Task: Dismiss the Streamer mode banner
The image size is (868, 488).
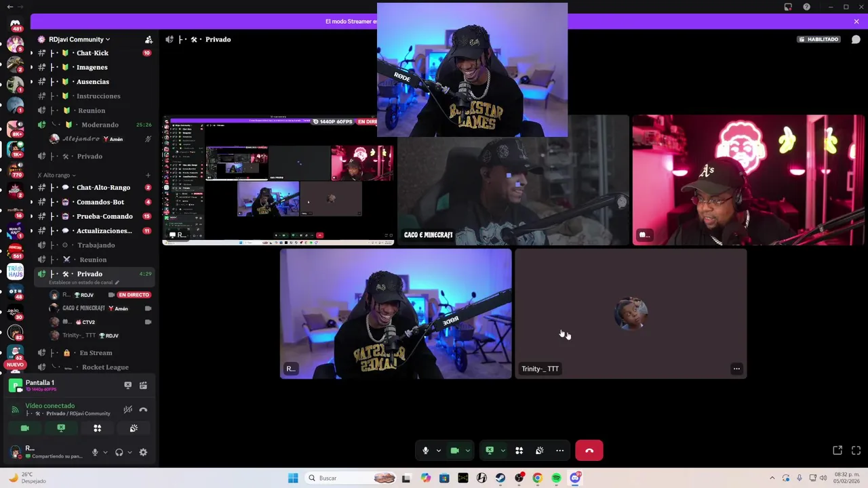Action: point(856,22)
